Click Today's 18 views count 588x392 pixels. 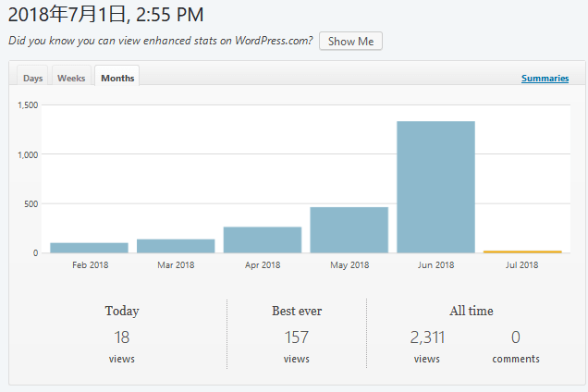(122, 337)
